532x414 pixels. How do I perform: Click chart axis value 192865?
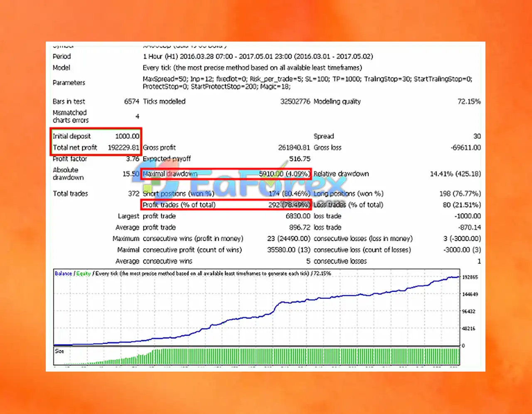[470, 277]
